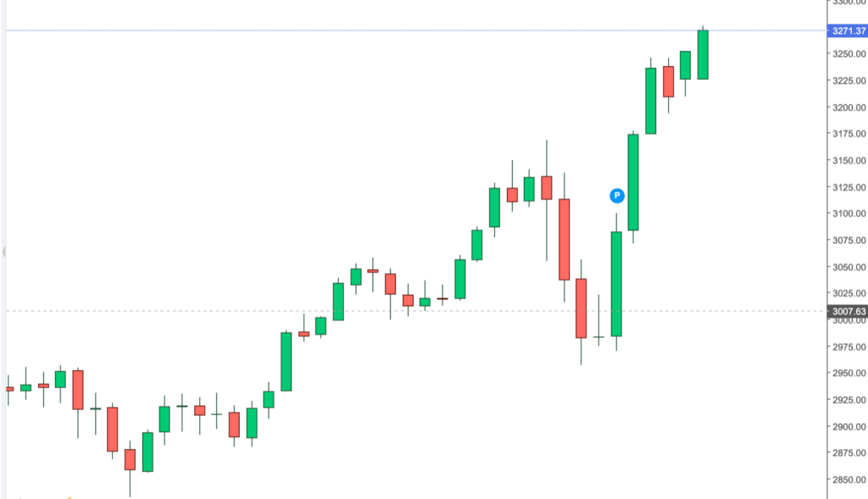Click the 3050.00 label on price axis
Image resolution: width=868 pixels, height=499 pixels.
pyautogui.click(x=848, y=267)
